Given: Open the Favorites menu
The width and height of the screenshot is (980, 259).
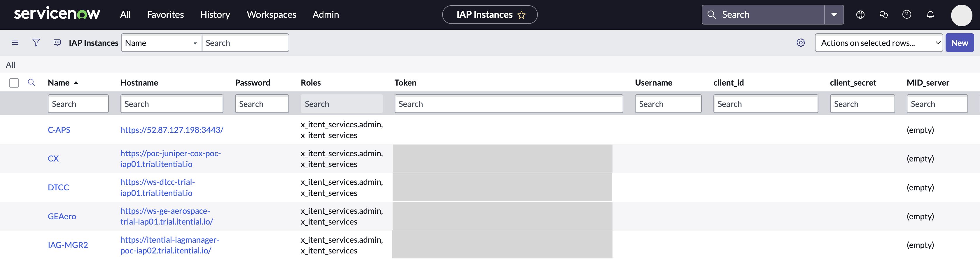Looking at the screenshot, I should coord(165,15).
